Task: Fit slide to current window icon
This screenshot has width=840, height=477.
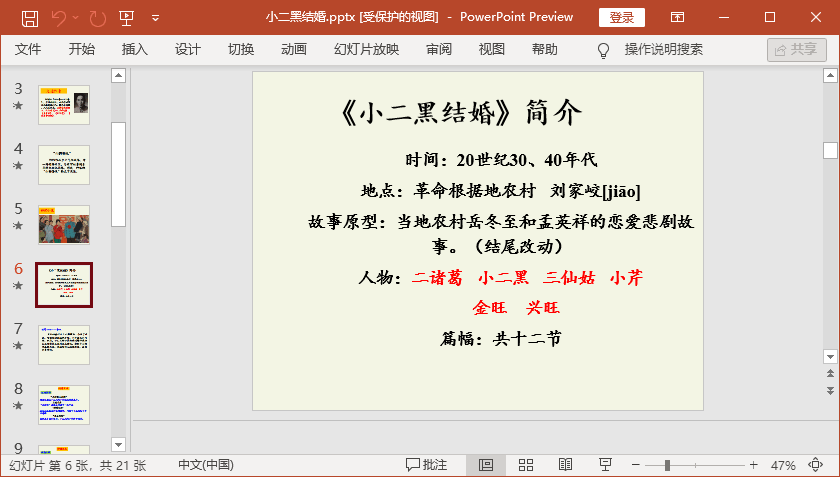Action: click(x=816, y=465)
